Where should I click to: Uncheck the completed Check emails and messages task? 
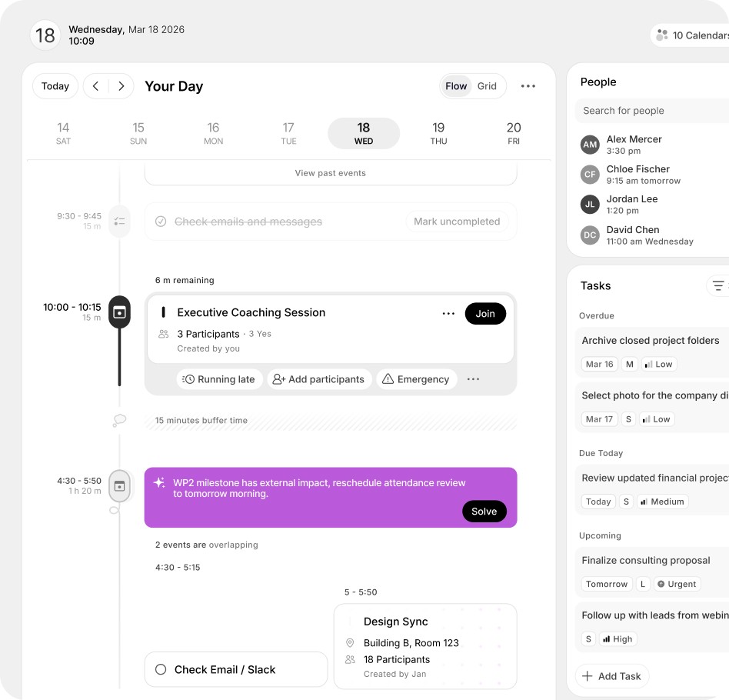click(x=161, y=222)
